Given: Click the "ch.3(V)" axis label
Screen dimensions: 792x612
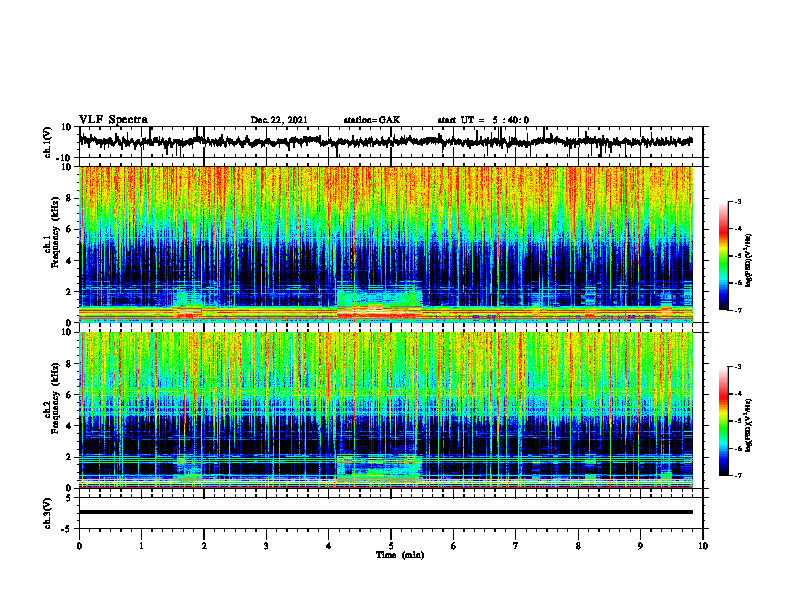Looking at the screenshot, I should [48, 513].
